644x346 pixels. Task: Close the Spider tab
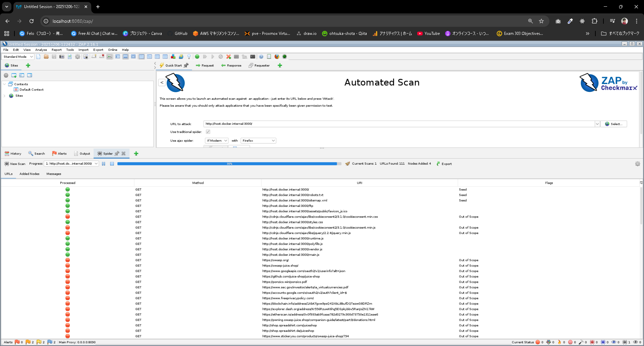point(123,154)
